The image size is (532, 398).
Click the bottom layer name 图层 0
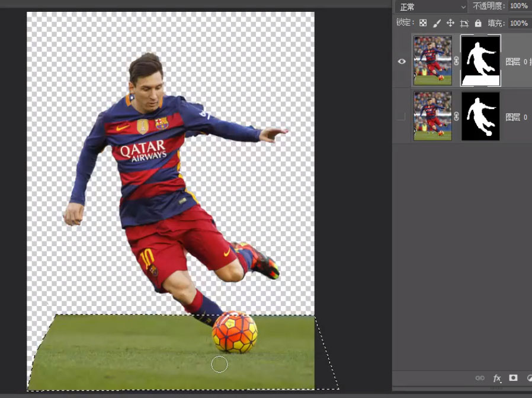pos(517,117)
